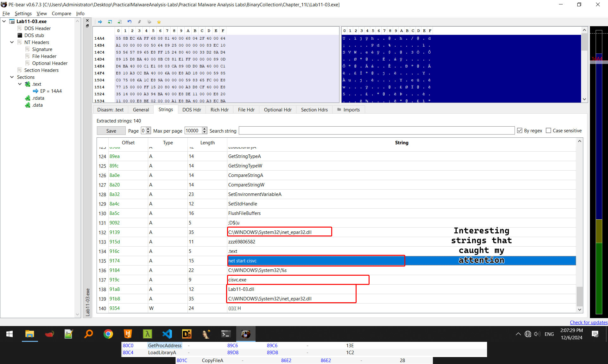This screenshot has height=364, width=608.
Task: Click into the Search string field
Action: 376,131
